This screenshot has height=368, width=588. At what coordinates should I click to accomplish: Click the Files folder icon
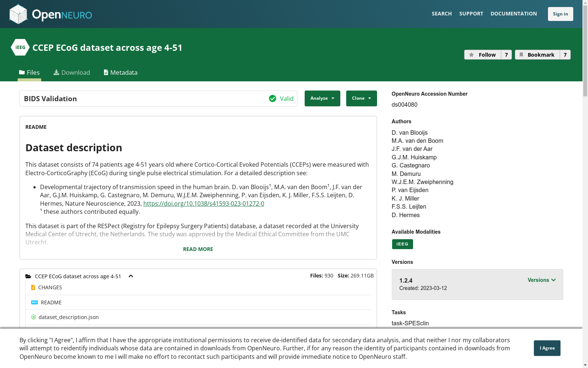pyautogui.click(x=22, y=72)
